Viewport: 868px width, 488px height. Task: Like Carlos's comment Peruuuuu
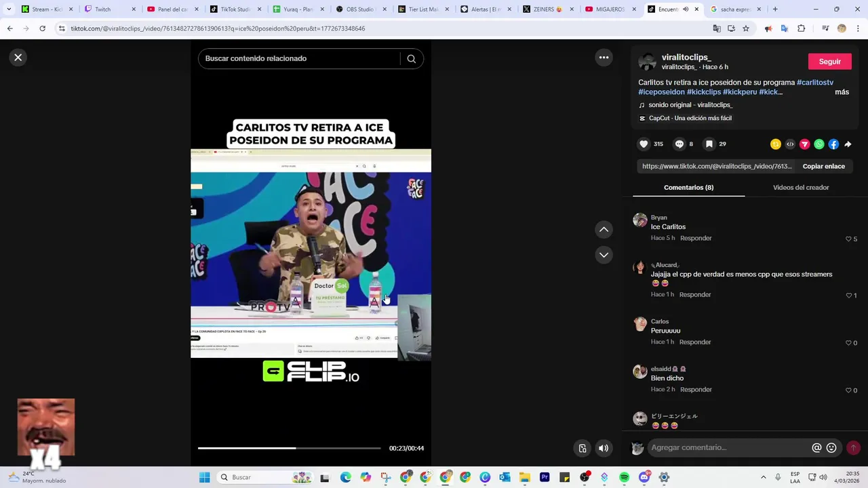pyautogui.click(x=848, y=343)
